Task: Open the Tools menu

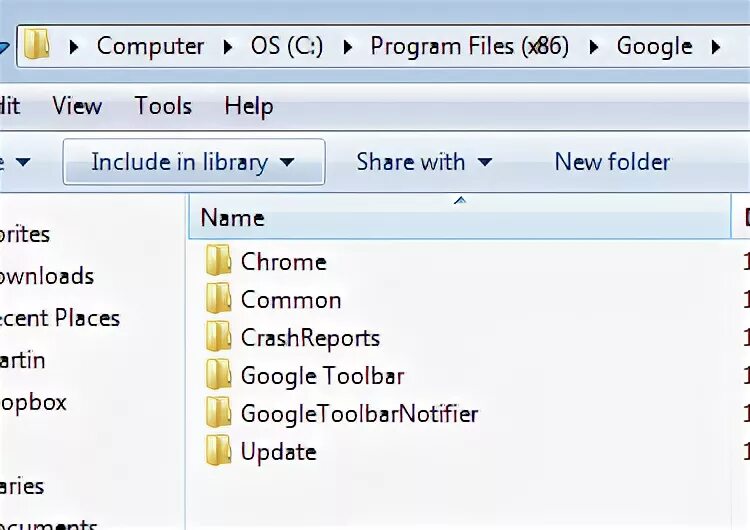Action: [x=163, y=106]
